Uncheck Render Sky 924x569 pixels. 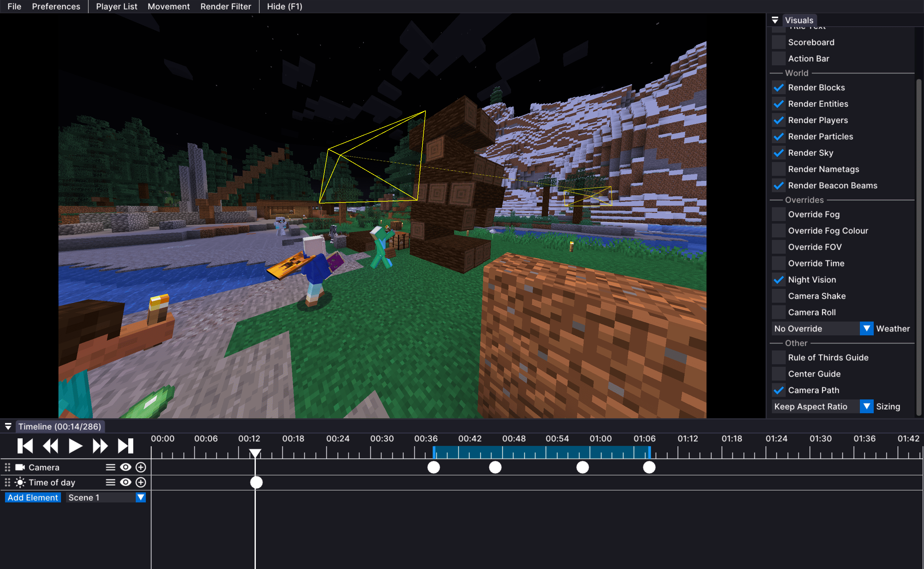coord(778,153)
